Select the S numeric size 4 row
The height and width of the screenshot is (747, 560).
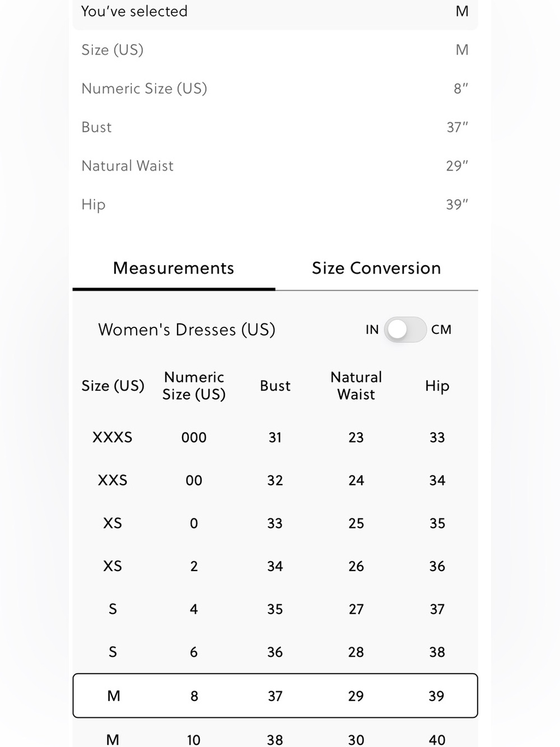pos(275,609)
